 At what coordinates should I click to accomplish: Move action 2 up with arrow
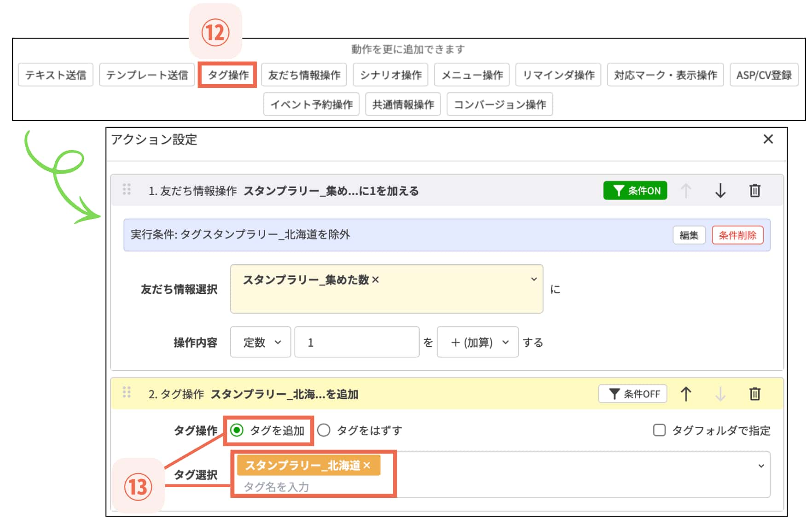[x=685, y=394]
